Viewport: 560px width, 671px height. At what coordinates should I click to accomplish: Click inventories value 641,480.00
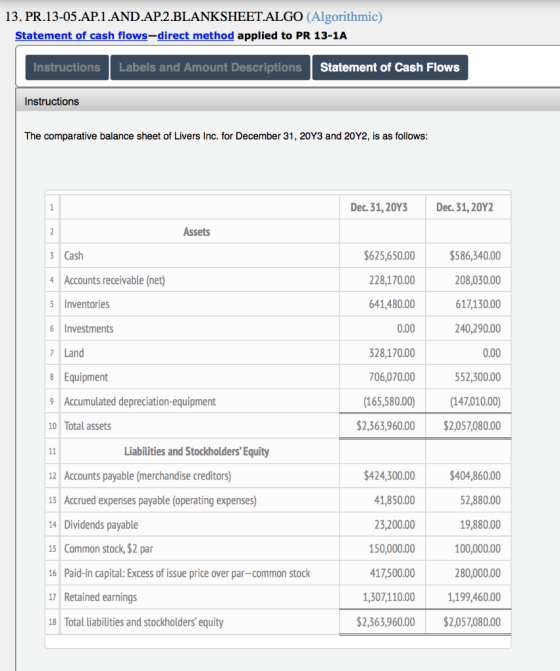click(392, 304)
